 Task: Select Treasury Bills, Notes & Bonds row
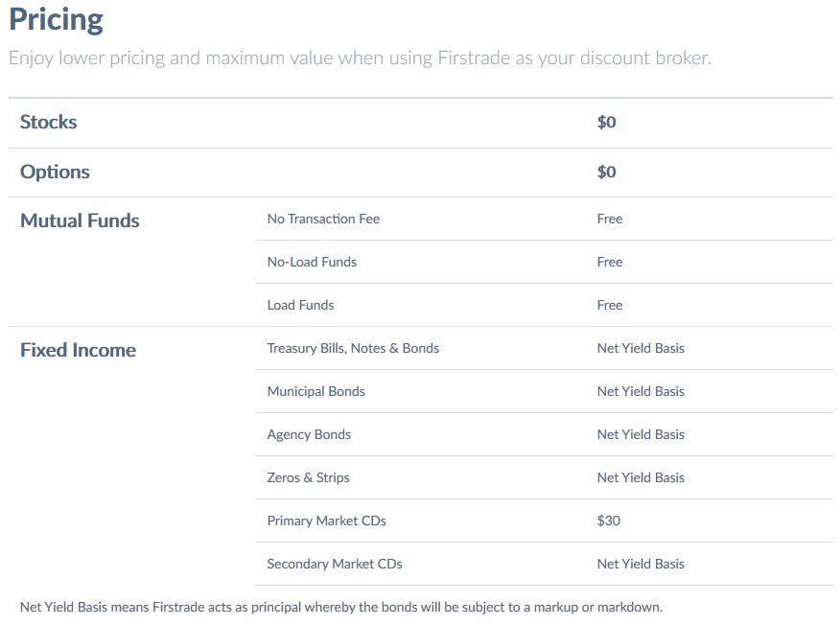(353, 348)
